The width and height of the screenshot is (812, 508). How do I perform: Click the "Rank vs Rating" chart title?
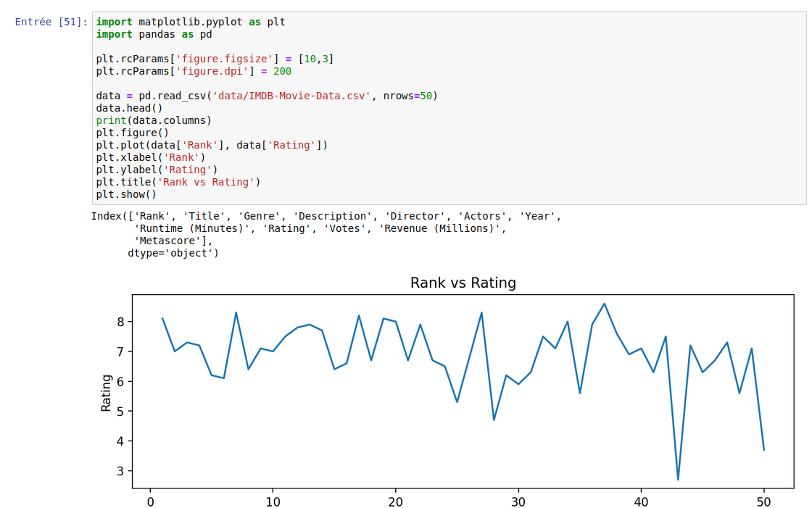tap(463, 283)
